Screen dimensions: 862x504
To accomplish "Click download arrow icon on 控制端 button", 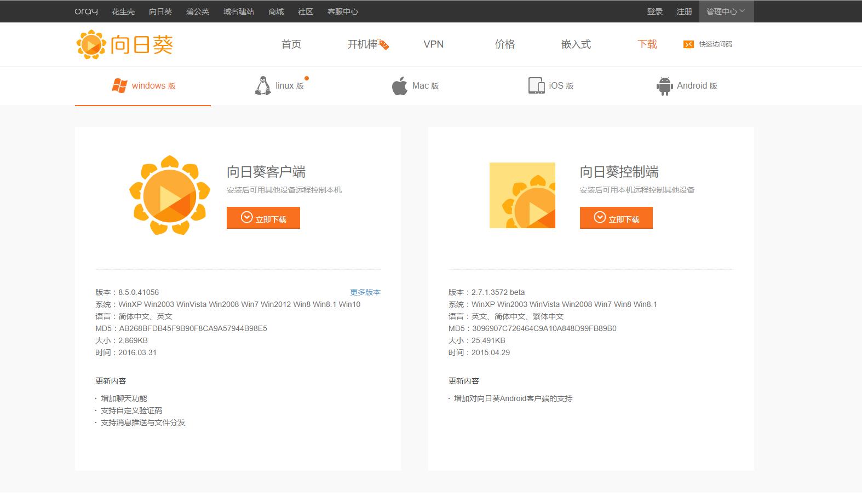I will point(600,217).
